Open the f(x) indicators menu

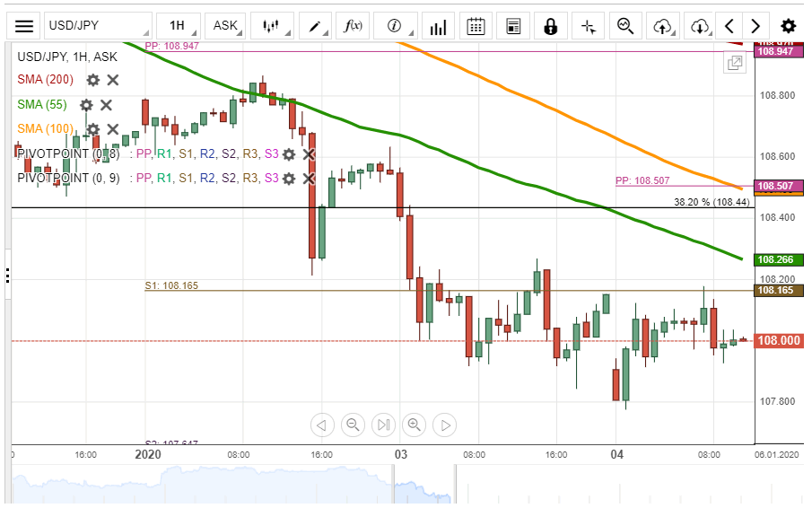[x=354, y=26]
